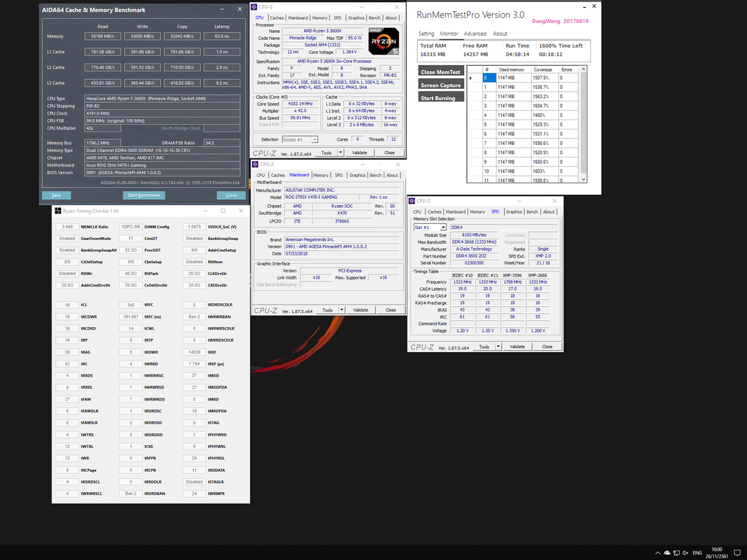Click Start Burning button
This screenshot has width=747, height=560.
tap(440, 98)
